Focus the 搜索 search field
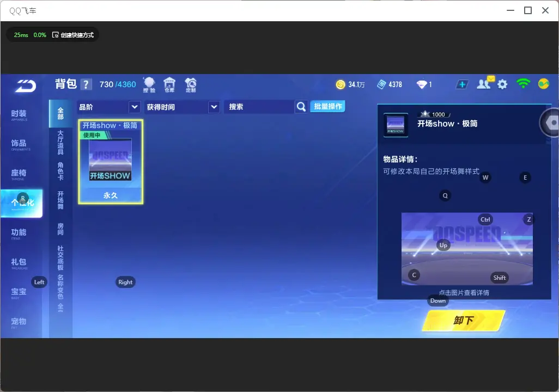This screenshot has height=392, width=559. [259, 107]
